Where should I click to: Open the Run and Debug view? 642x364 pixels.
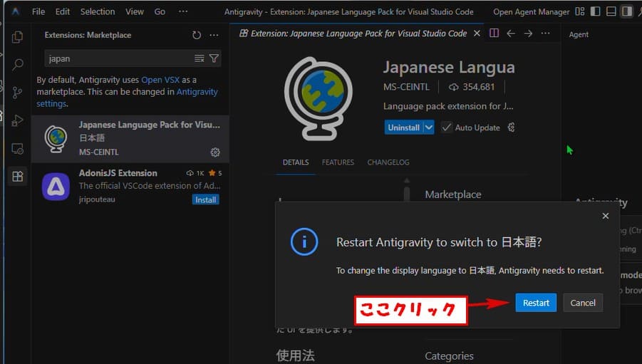coord(18,120)
